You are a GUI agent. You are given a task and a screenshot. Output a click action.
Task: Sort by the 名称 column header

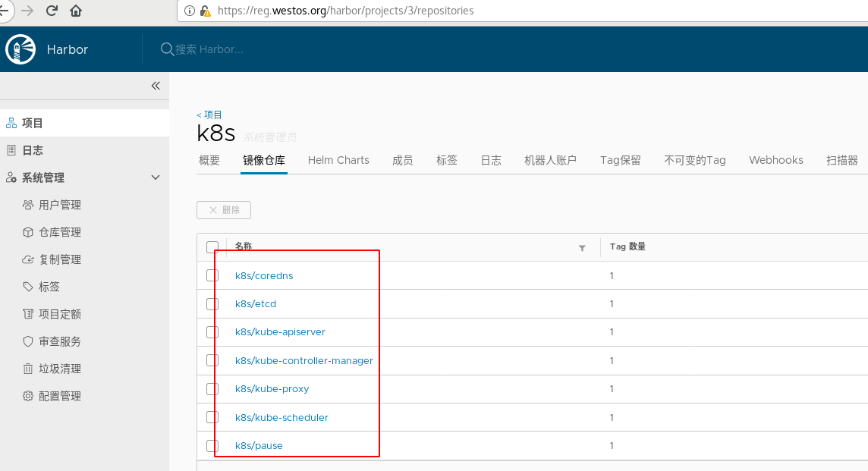click(244, 246)
